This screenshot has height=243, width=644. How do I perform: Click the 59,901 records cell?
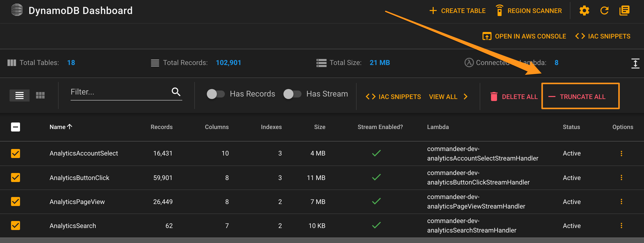pyautogui.click(x=163, y=178)
